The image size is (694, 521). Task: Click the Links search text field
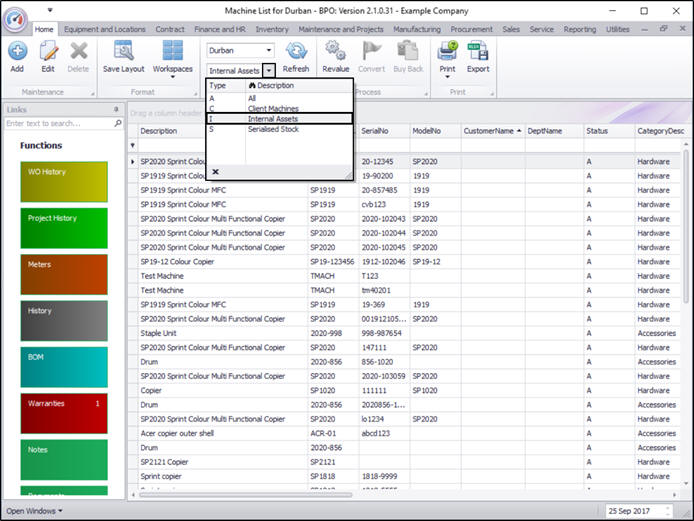[x=57, y=123]
